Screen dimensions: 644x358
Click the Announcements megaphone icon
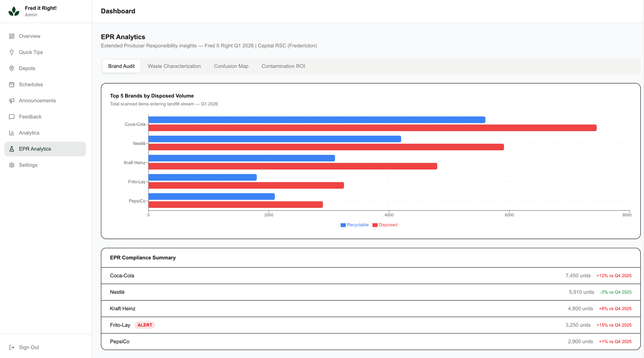tap(12, 101)
